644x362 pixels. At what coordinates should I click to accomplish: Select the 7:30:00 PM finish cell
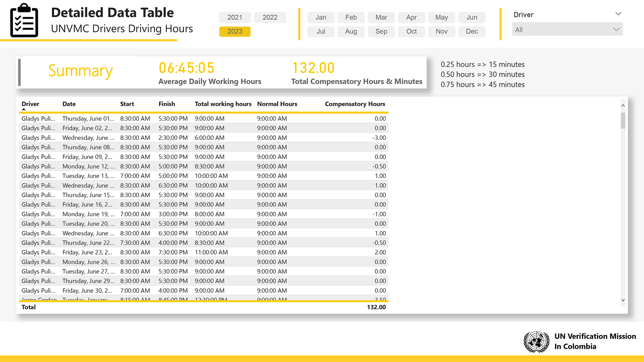173,252
